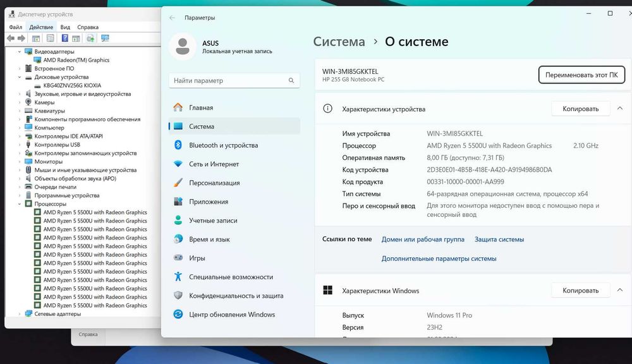This screenshot has height=364, width=632.
Task: Click the Учетные записи person icon
Action: [x=178, y=220]
